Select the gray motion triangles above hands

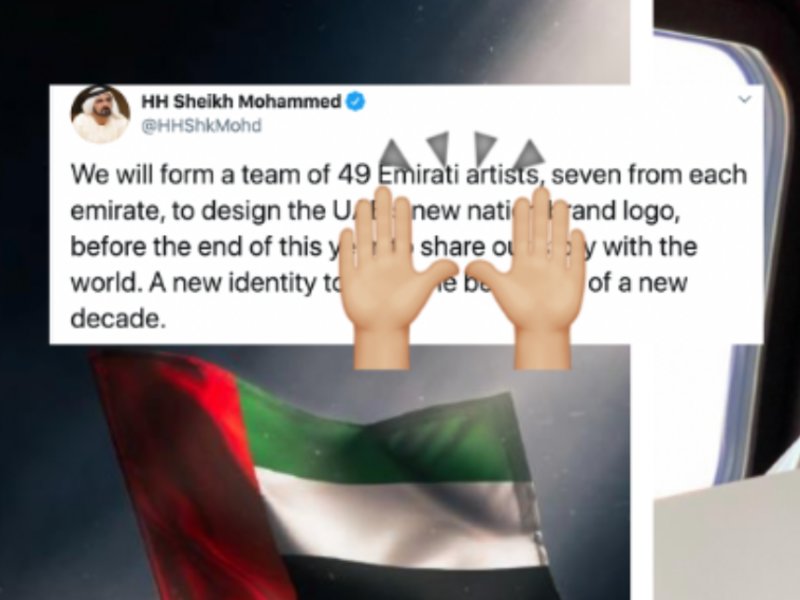pyautogui.click(x=462, y=152)
